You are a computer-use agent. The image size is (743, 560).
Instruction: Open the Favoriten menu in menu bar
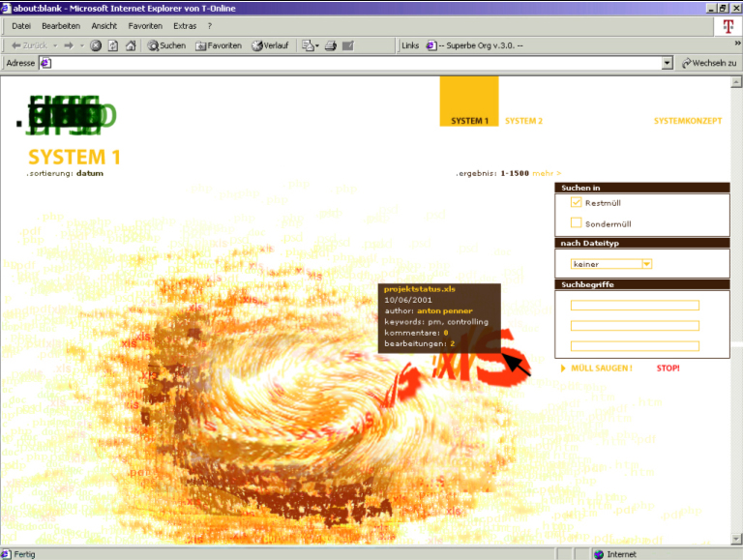click(145, 26)
